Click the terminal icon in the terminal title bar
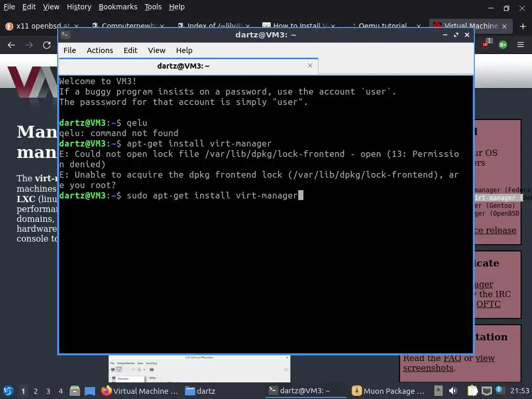The image size is (532, 399). tap(65, 35)
